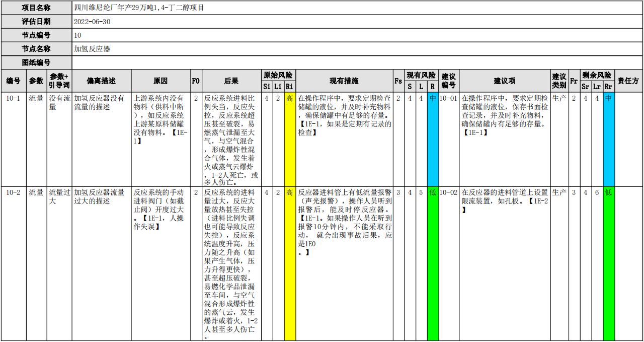The width and height of the screenshot is (644, 342).
Task: Click the yellow 高 risk cell in row 10-2
Action: click(290, 263)
